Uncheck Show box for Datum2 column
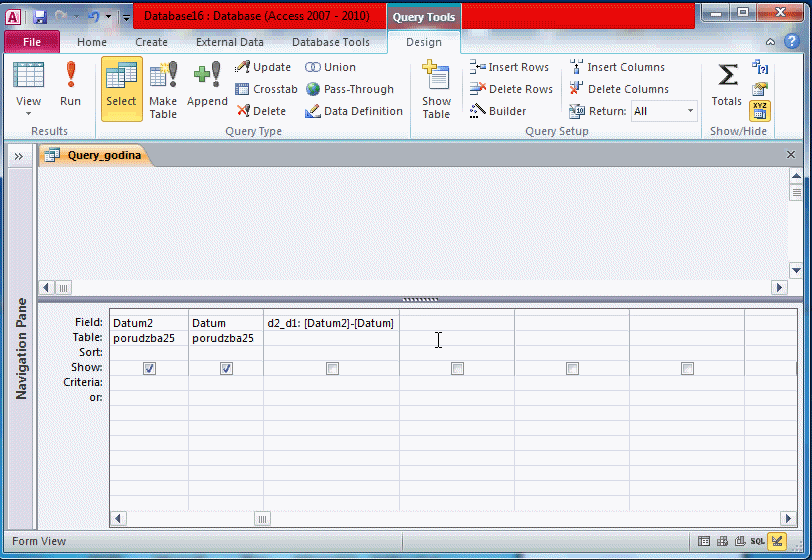This screenshot has height=560, width=812. click(x=149, y=368)
